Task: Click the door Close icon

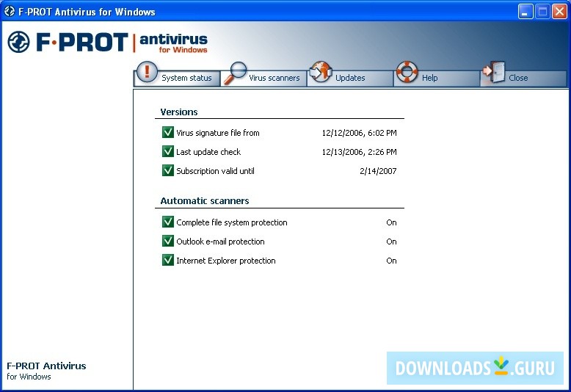Action: point(494,72)
